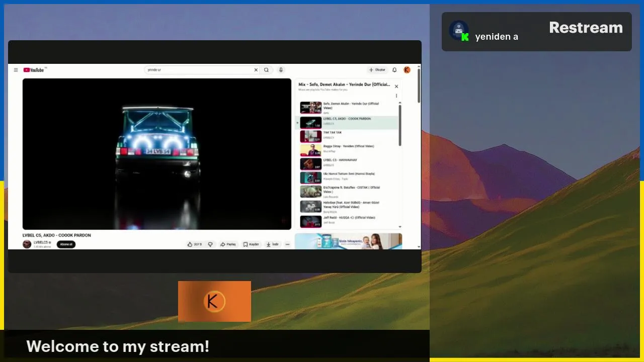Viewport: 644px width, 362px height.
Task: Open the orange K account avatar
Action: (407, 70)
